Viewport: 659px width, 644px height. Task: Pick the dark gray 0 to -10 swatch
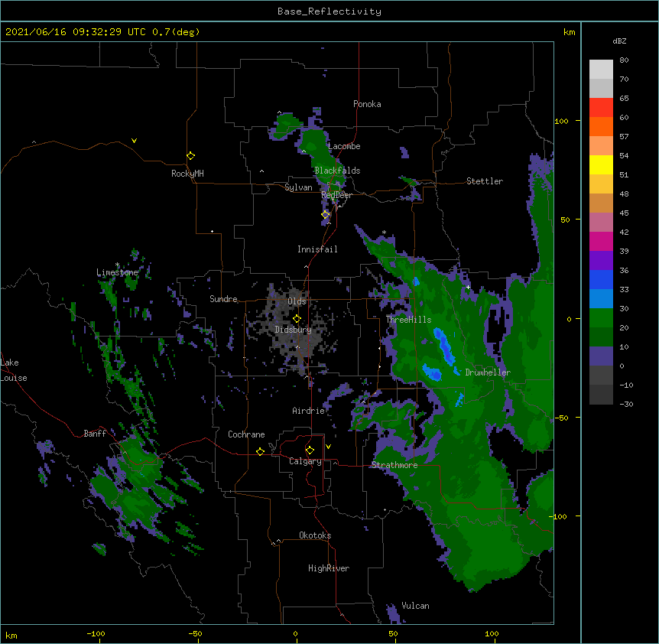(x=601, y=376)
